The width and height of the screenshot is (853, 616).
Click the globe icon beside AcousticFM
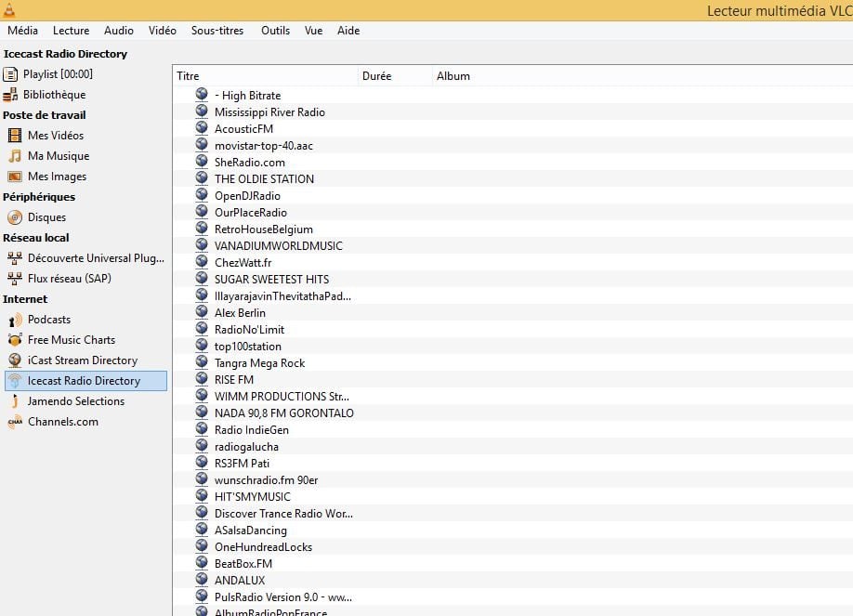[x=202, y=128]
